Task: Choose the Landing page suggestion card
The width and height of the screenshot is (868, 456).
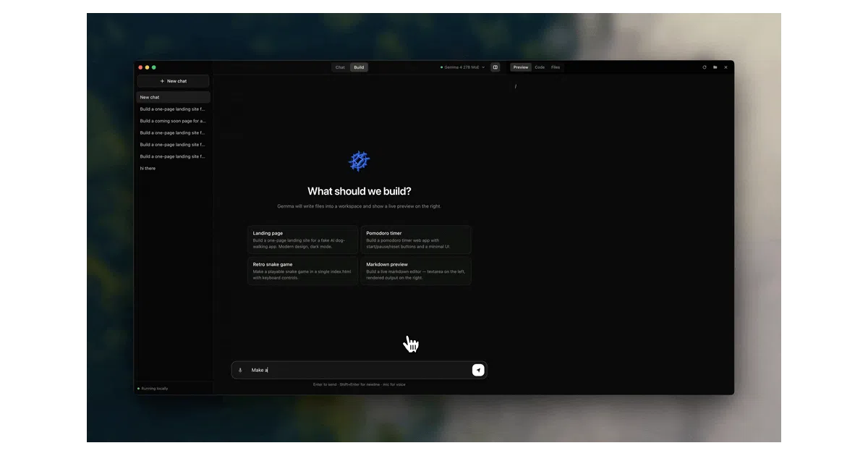Action: (x=303, y=240)
